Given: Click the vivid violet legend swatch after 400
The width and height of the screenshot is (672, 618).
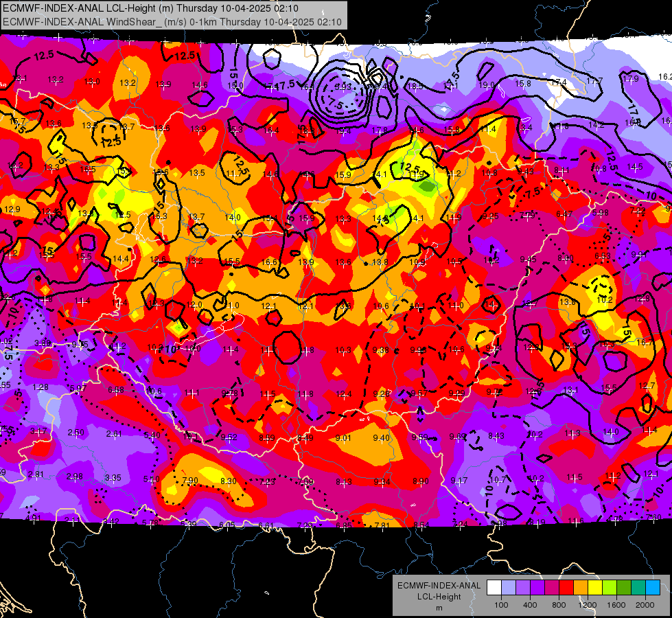Looking at the screenshot, I should click(537, 588).
